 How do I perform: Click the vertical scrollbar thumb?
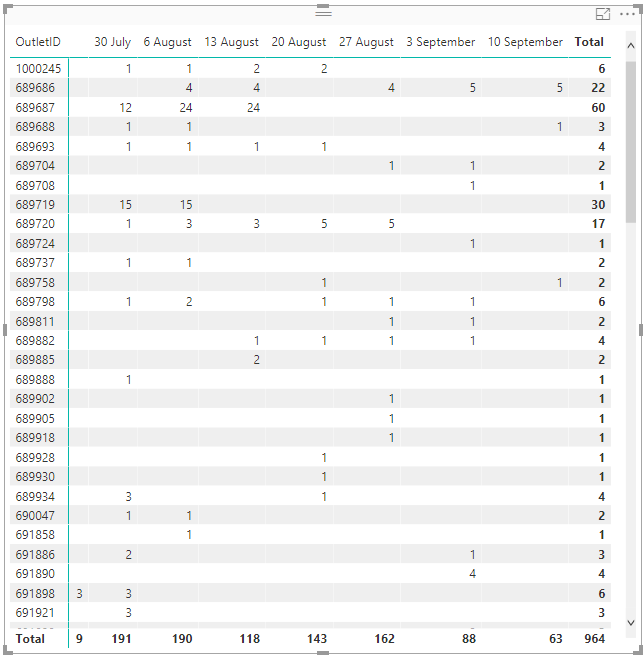[631, 142]
